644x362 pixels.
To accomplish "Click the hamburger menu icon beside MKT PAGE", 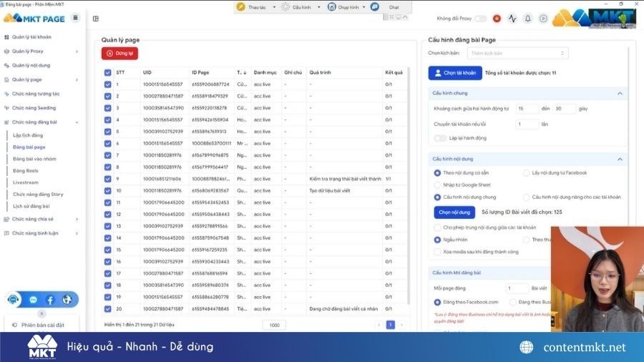I will pos(75,18).
